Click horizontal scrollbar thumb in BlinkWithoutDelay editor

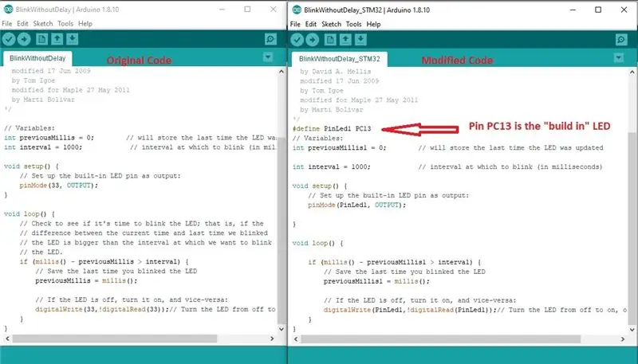114,339
